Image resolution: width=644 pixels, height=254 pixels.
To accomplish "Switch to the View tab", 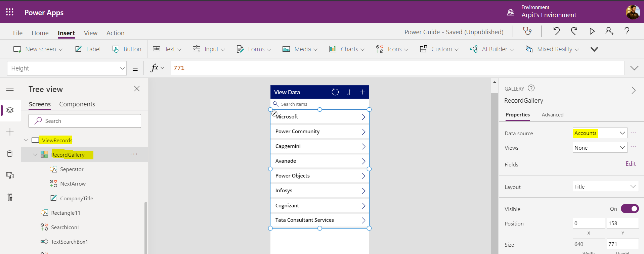I will click(91, 33).
